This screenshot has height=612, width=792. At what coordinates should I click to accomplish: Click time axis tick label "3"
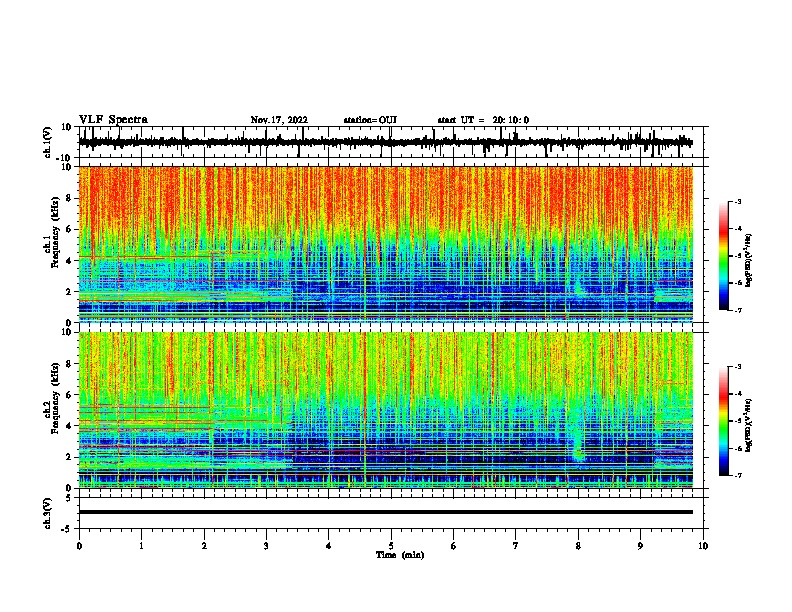click(x=266, y=546)
